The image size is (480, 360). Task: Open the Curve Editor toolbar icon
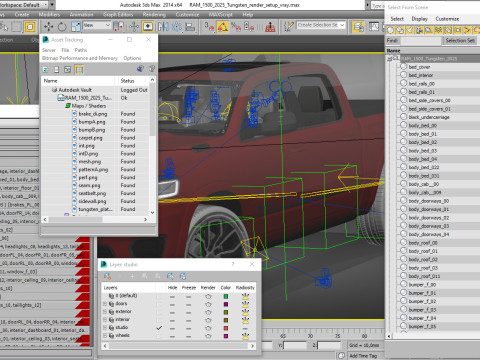point(374,26)
